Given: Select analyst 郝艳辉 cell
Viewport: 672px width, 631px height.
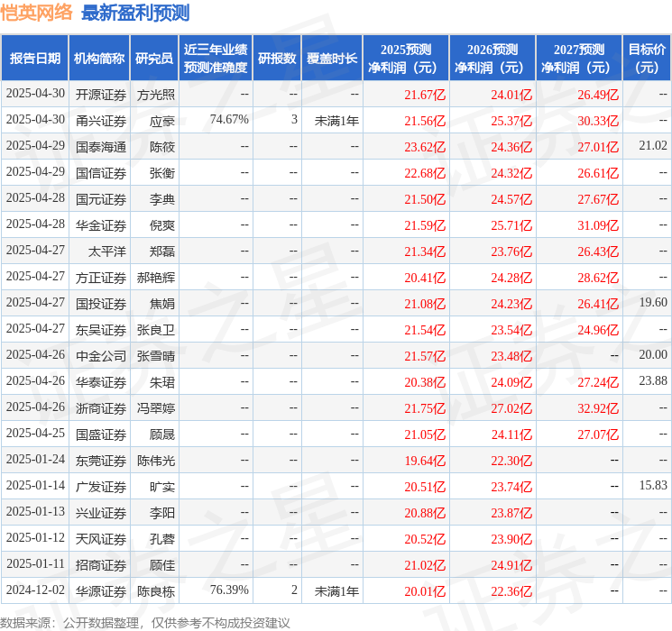Looking at the screenshot, I should pyautogui.click(x=156, y=278).
